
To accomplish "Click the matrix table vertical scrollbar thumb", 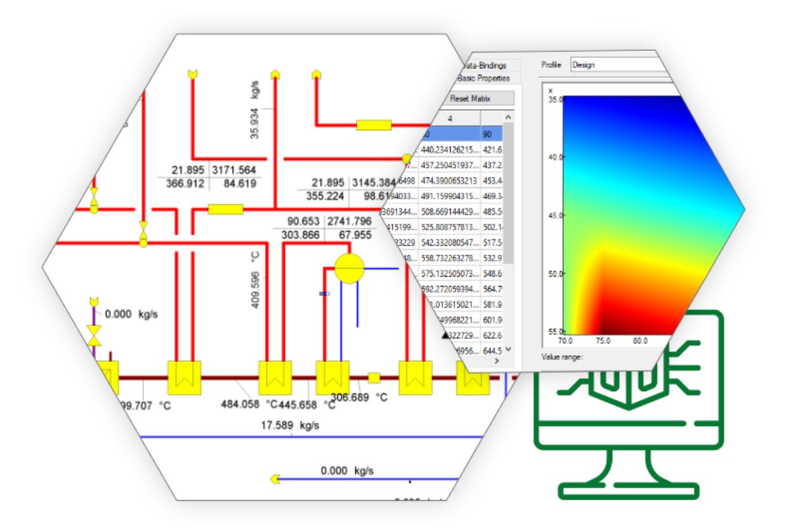I will (507, 193).
